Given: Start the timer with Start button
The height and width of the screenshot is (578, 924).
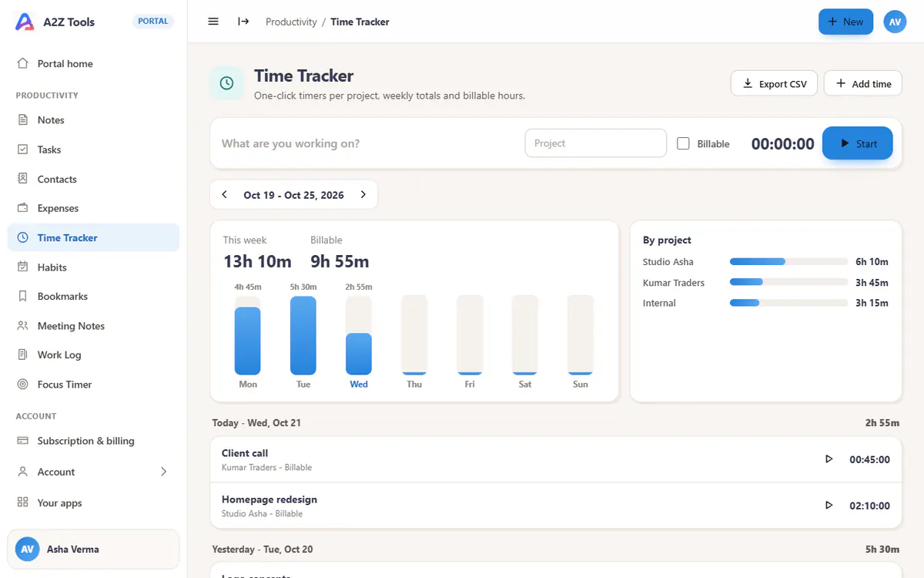Looking at the screenshot, I should tap(858, 143).
